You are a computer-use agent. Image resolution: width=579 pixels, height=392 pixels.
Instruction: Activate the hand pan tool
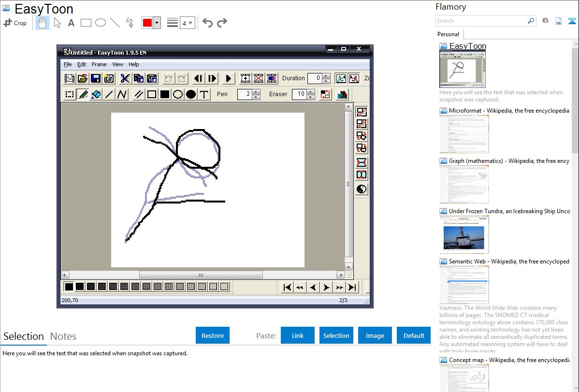pos(42,23)
